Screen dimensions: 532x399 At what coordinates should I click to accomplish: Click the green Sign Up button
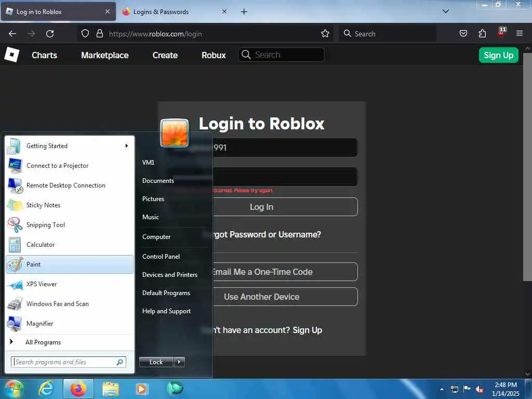click(498, 55)
